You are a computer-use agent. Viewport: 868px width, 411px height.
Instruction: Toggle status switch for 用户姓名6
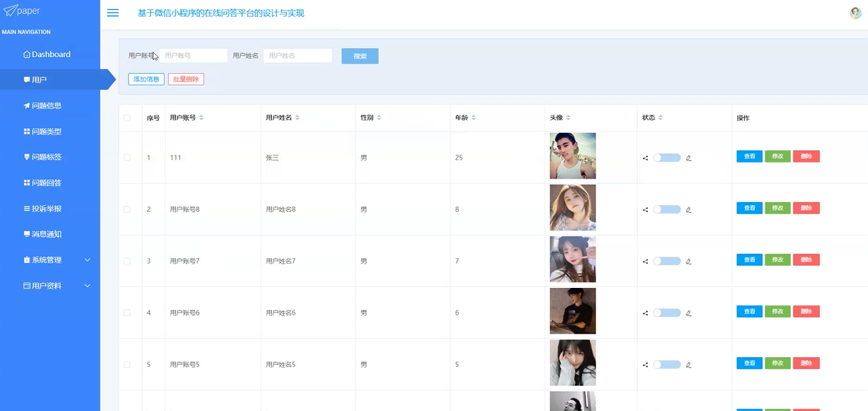tap(667, 313)
